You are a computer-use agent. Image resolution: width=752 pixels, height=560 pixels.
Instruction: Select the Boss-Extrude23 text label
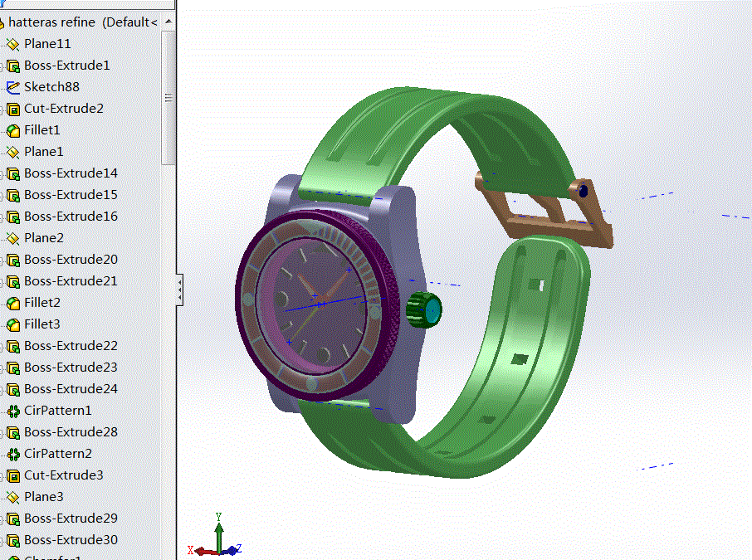coord(71,368)
